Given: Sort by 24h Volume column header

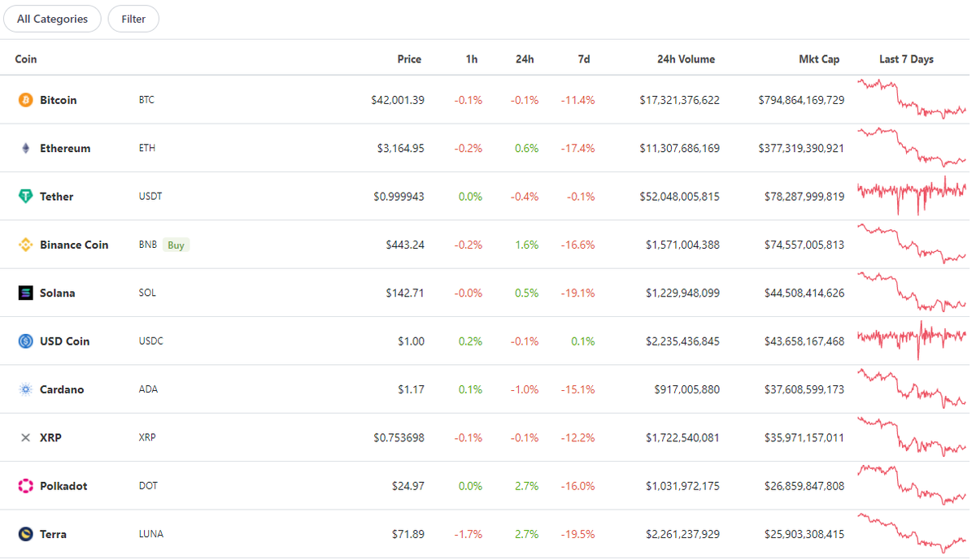Looking at the screenshot, I should tap(686, 59).
